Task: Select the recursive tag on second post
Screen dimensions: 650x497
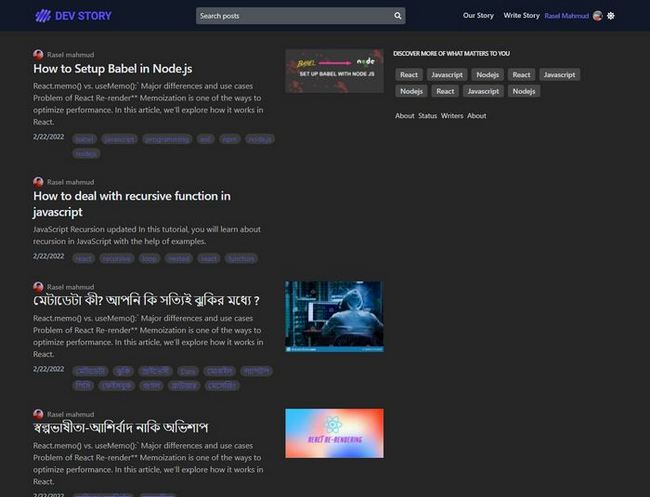Action: [117, 259]
